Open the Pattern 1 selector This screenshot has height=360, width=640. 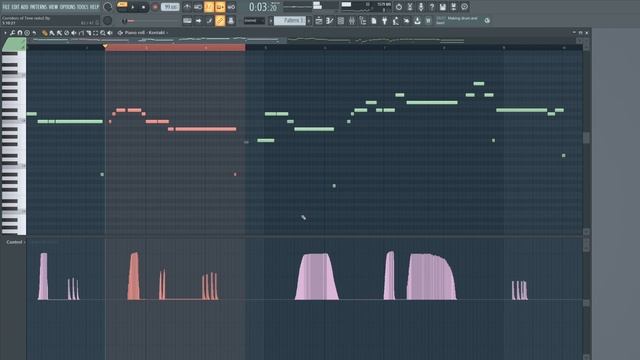[290, 20]
